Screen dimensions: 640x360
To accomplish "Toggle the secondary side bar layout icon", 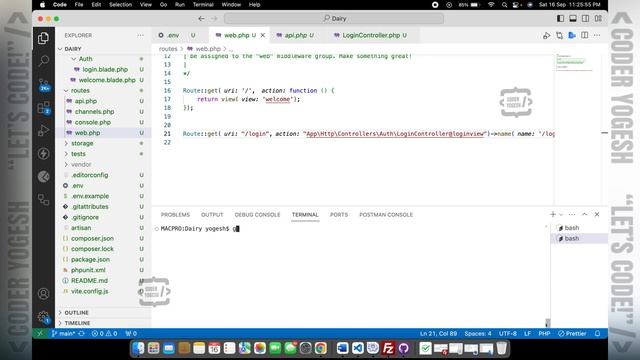I will pyautogui.click(x=585, y=18).
